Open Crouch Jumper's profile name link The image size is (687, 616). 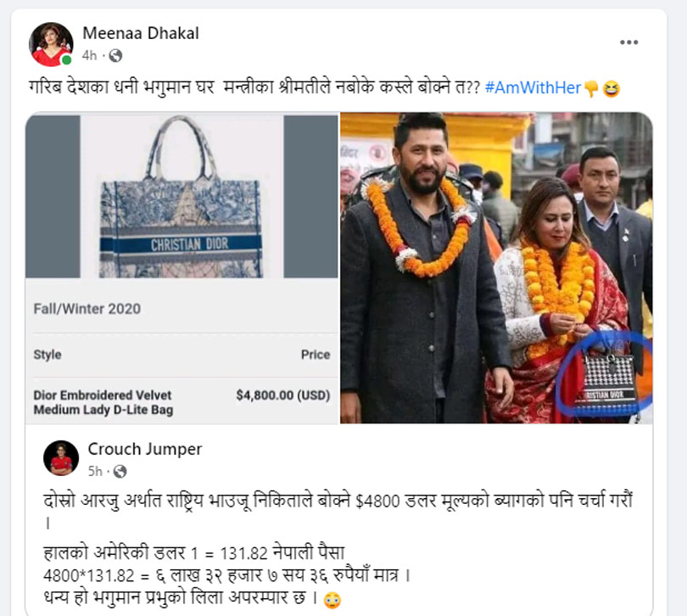[144, 450]
